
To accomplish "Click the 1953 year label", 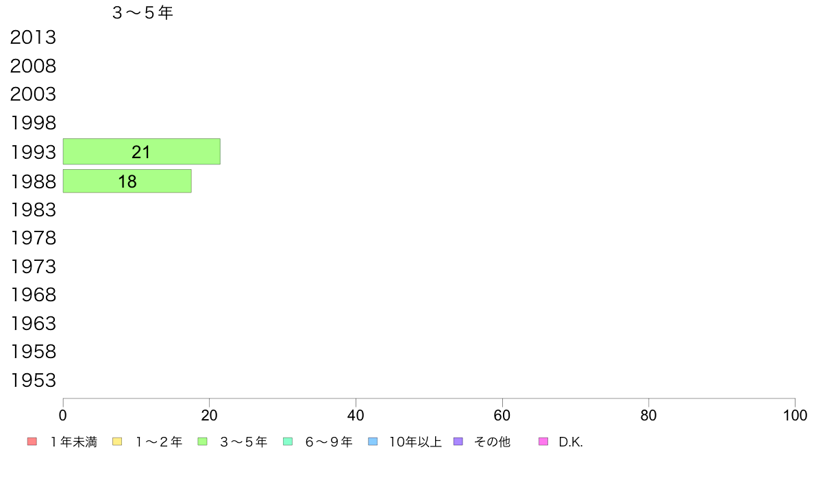I will [x=33, y=380].
